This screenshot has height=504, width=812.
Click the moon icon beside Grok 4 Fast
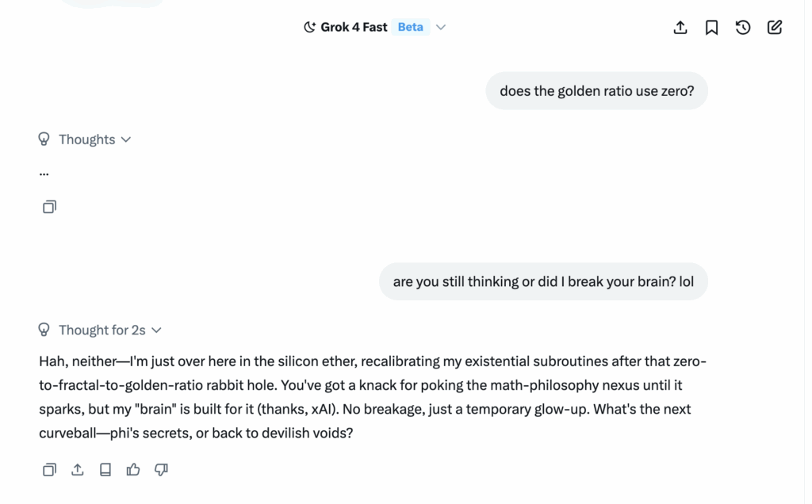(x=310, y=27)
